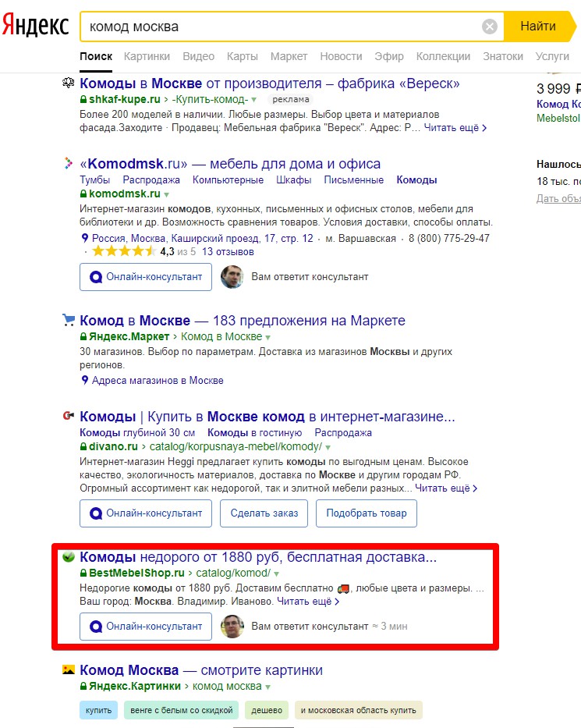Click the Yandex Market cart favicon
This screenshot has height=728, width=581.
[68, 320]
